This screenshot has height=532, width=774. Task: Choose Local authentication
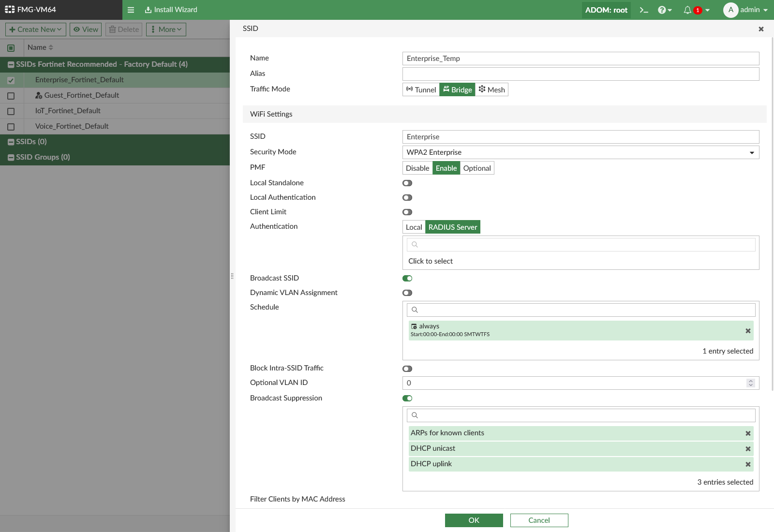(414, 227)
